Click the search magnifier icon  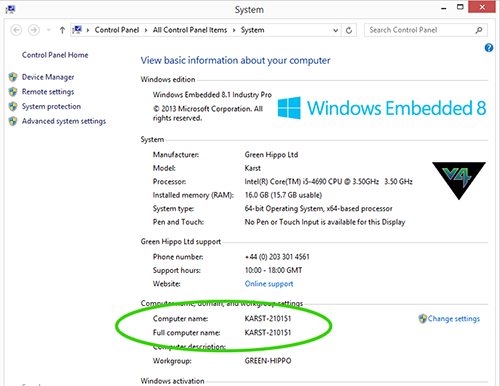479,30
